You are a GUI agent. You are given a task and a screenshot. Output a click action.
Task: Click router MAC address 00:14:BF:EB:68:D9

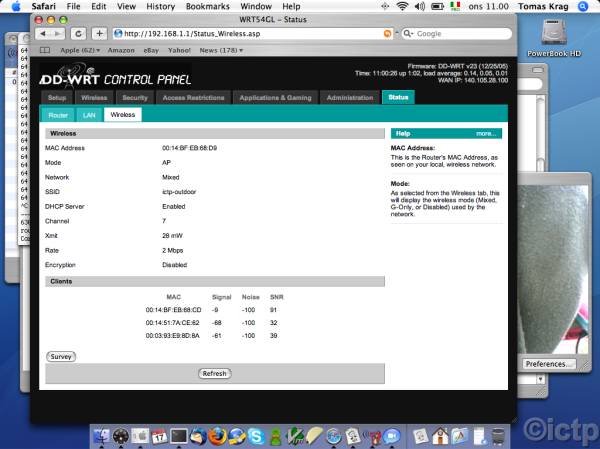pyautogui.click(x=189, y=148)
